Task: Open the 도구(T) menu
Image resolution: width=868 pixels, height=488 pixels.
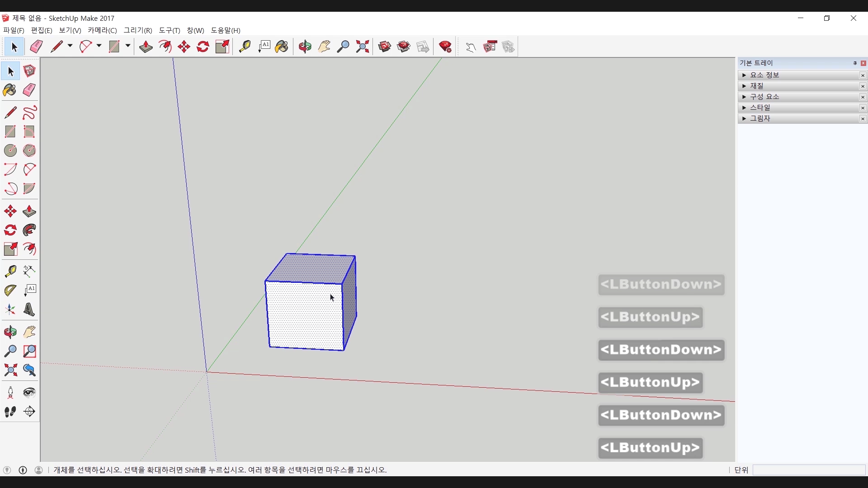Action: click(169, 30)
